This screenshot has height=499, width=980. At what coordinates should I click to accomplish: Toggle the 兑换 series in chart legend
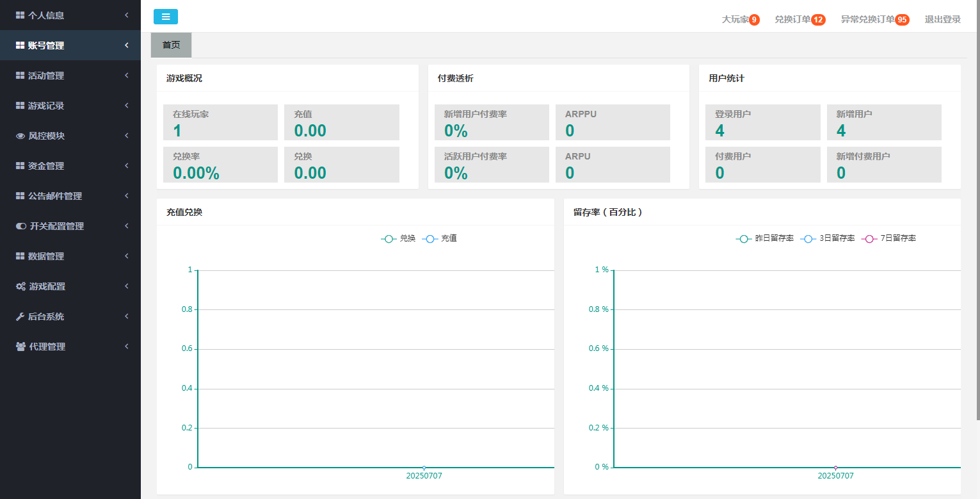pyautogui.click(x=398, y=238)
